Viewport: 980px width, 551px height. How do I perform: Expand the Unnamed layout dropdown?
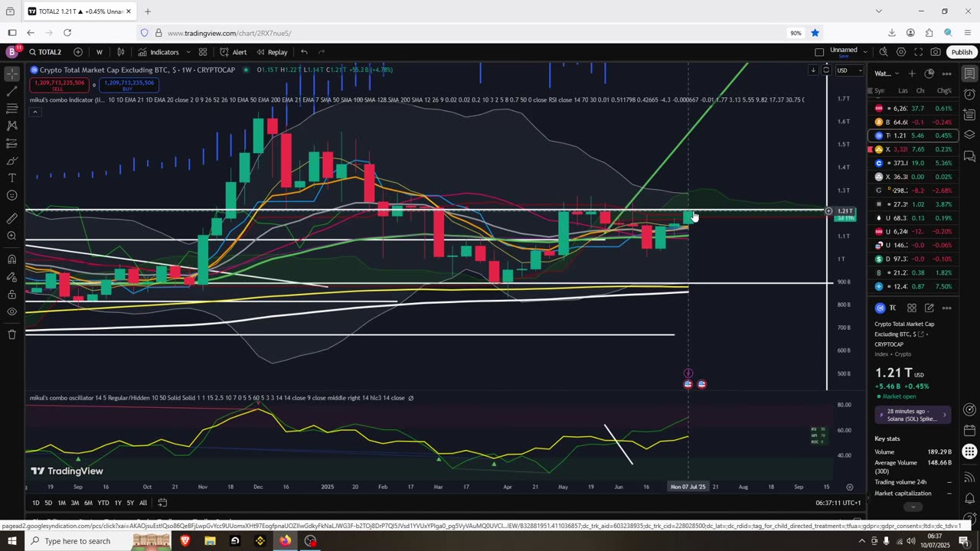tap(865, 51)
